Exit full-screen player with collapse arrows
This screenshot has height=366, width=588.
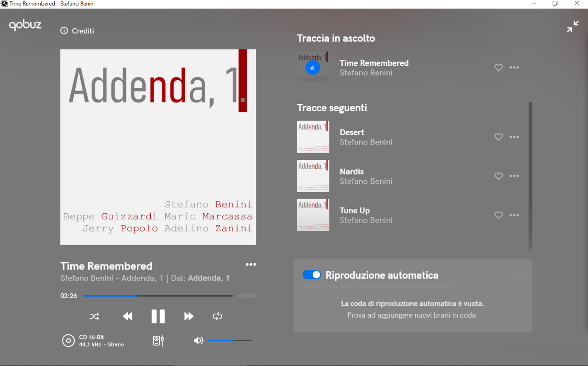pos(572,27)
